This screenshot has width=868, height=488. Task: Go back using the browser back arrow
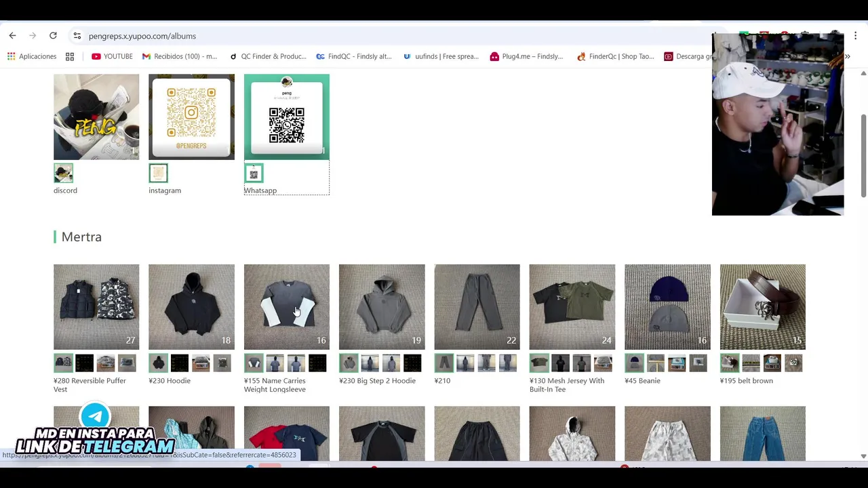(x=12, y=35)
